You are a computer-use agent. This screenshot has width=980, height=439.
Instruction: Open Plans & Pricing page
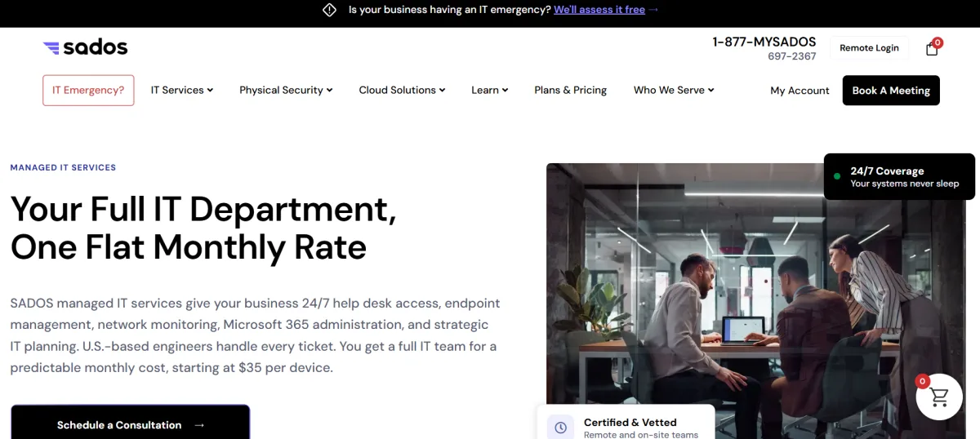(x=571, y=91)
